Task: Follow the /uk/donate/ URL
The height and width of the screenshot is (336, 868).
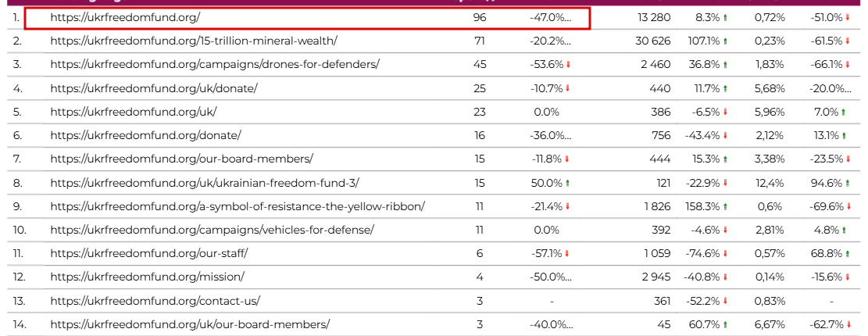Action: (x=153, y=88)
